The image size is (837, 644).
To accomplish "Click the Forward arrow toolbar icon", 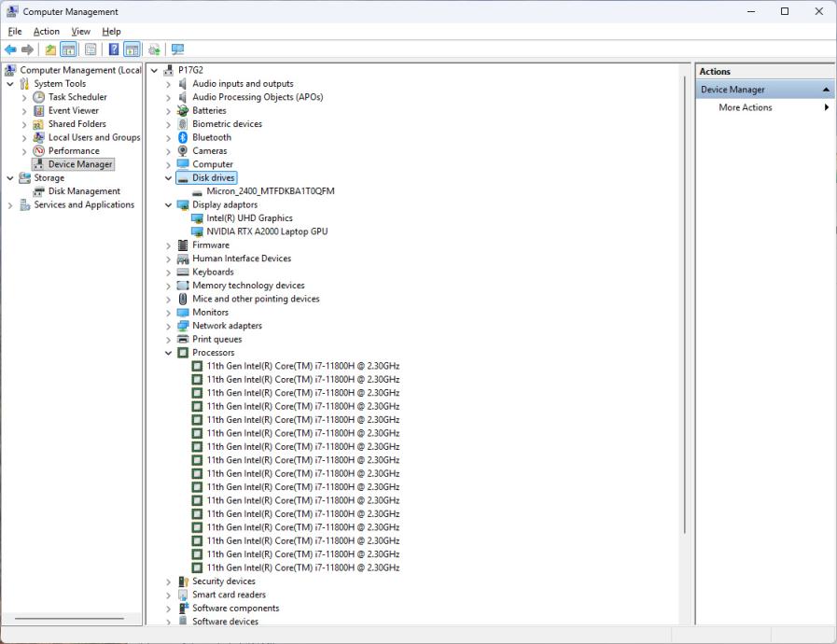I will click(x=27, y=49).
